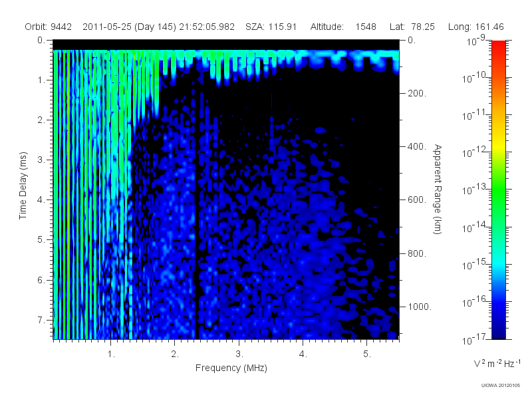Click the 'UIOWA 20120105' credit text
This screenshot has width=532, height=399.
(x=501, y=385)
